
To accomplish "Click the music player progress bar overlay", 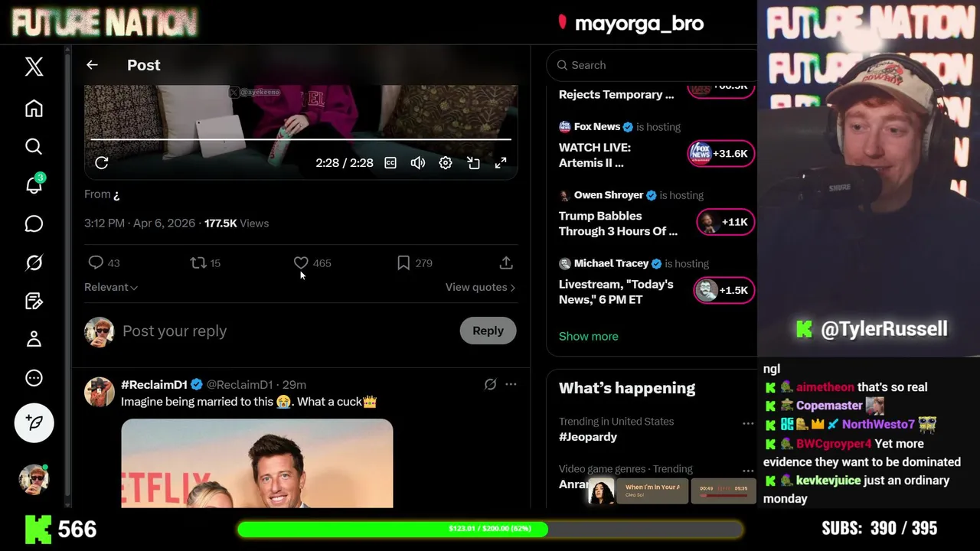I will tap(724, 495).
